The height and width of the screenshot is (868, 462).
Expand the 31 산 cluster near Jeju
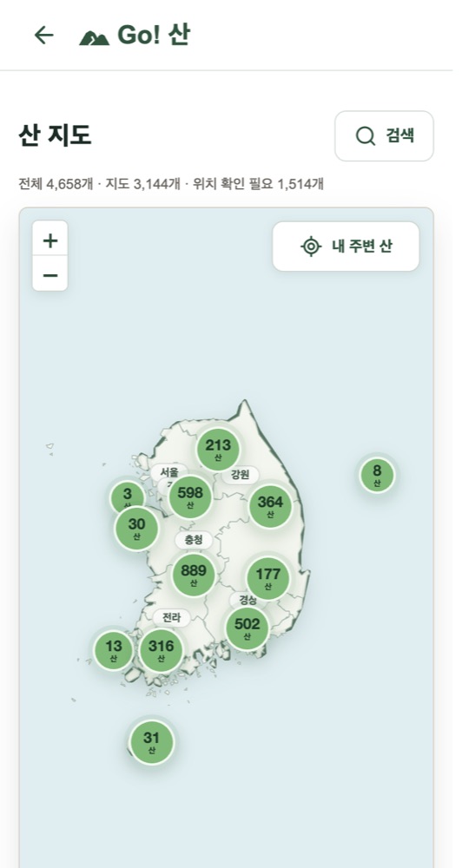(151, 742)
